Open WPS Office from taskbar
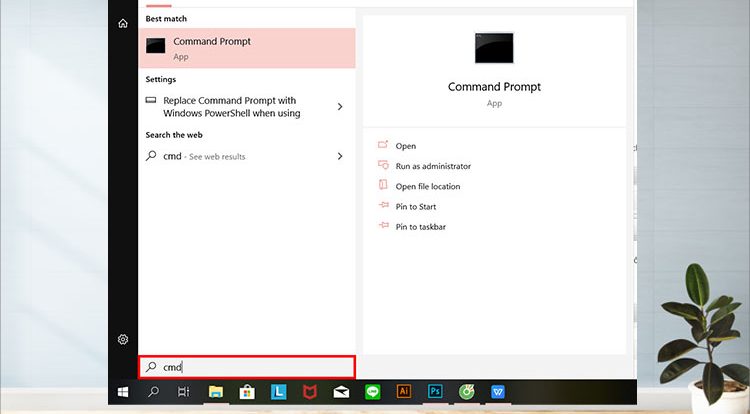750x414 pixels. click(498, 392)
